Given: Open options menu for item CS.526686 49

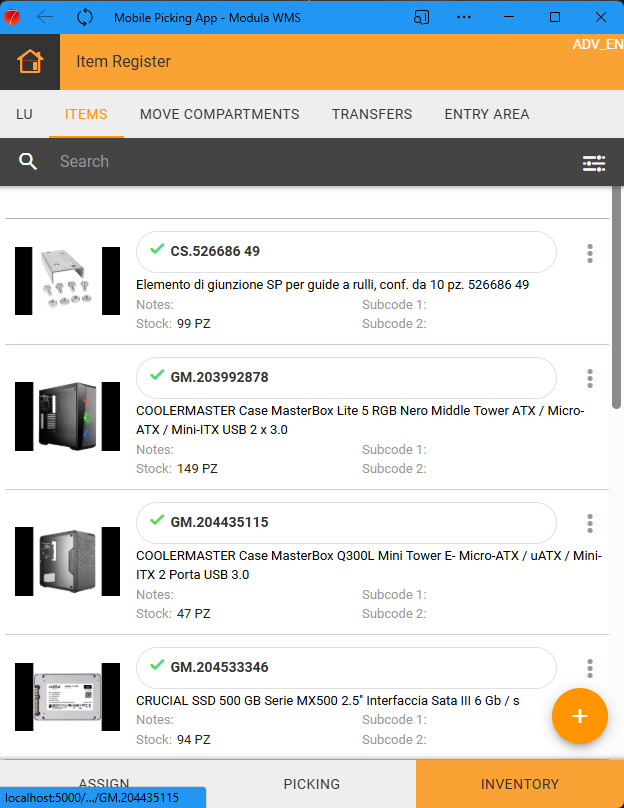Looking at the screenshot, I should tap(590, 254).
